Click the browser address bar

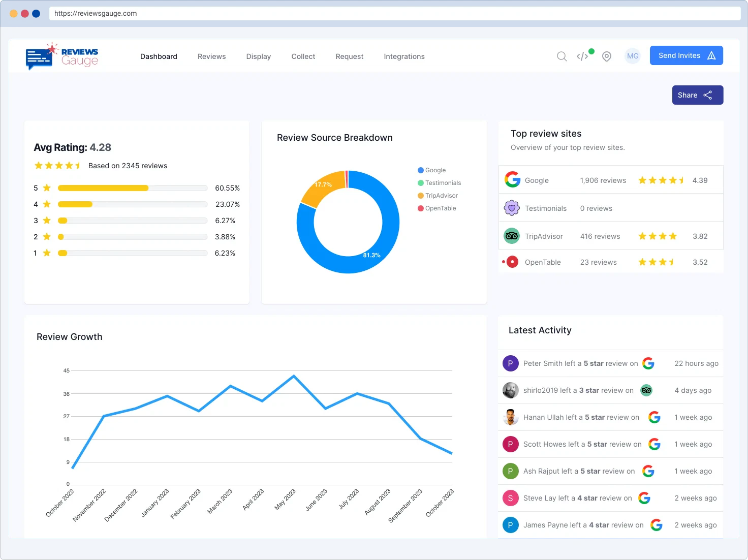pos(394,13)
